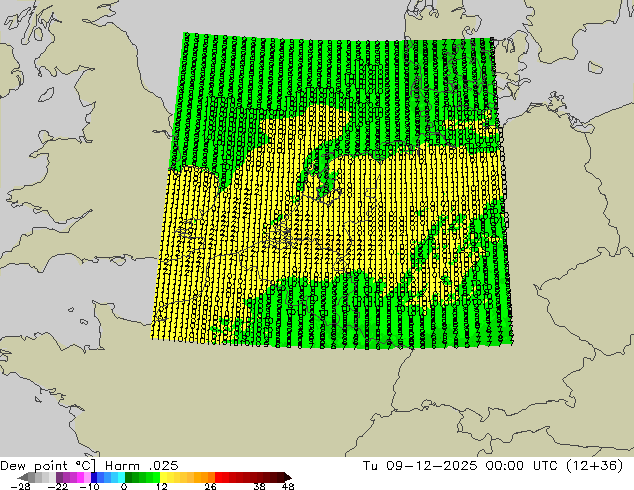Click the '00:00 UTC' time text
634x490 pixels.
click(x=524, y=465)
